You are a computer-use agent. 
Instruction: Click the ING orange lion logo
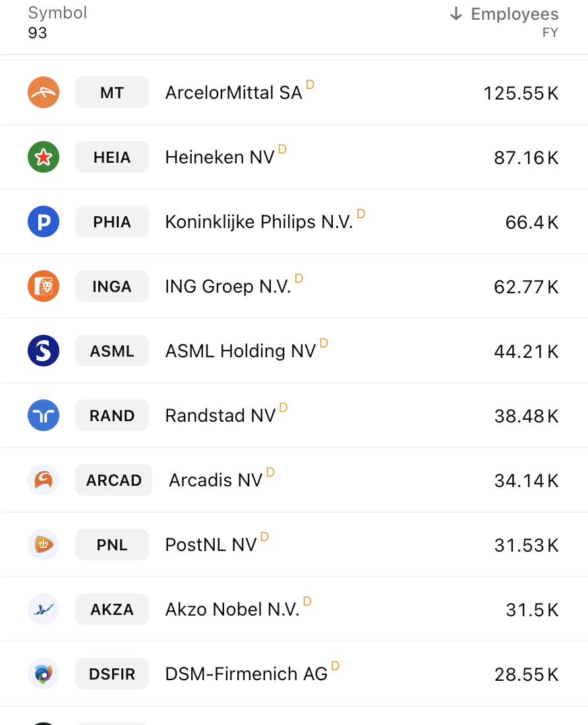point(44,286)
